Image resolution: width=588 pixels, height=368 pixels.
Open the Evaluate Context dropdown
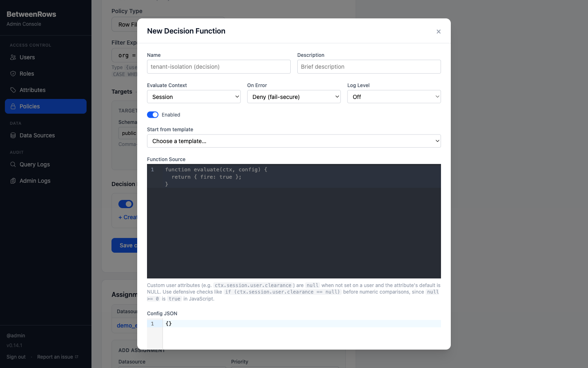point(194,96)
